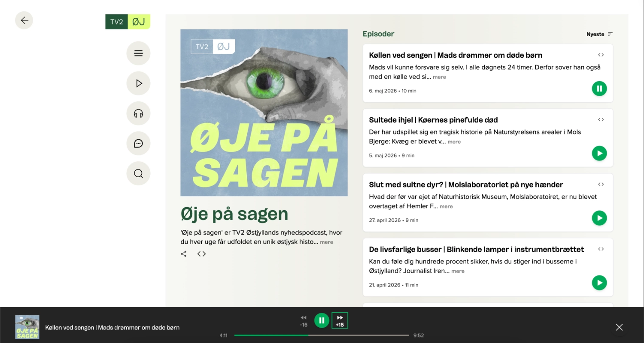Image resolution: width=644 pixels, height=343 pixels.
Task: Open episode title Køllen ved sengen
Action: click(x=456, y=55)
